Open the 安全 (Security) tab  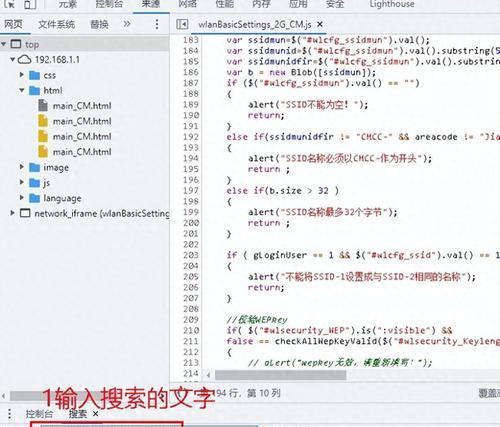click(335, 4)
